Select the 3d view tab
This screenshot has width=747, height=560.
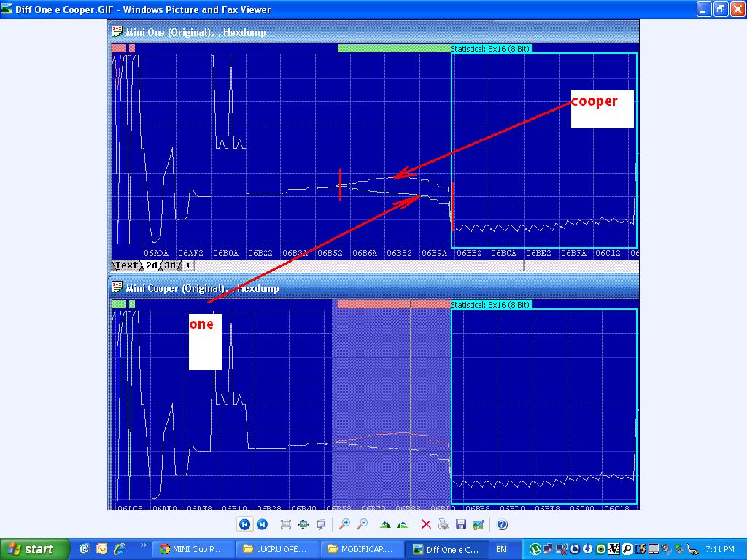tap(169, 265)
